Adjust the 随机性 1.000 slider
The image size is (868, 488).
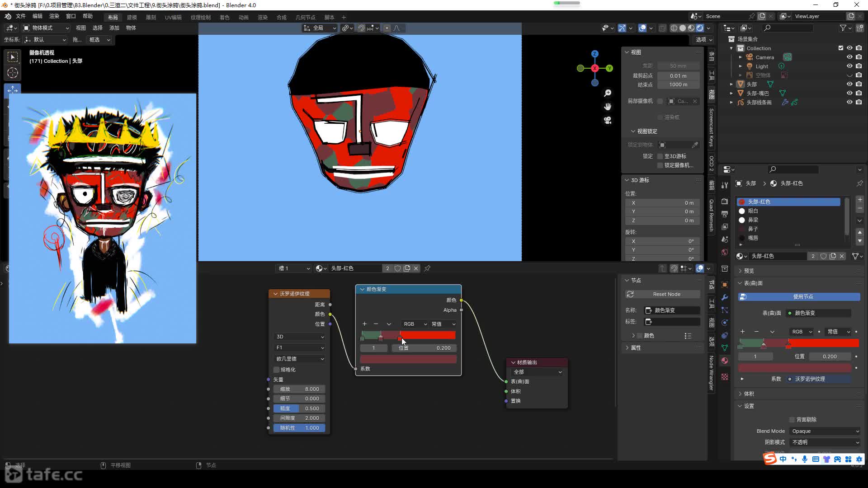coord(299,428)
